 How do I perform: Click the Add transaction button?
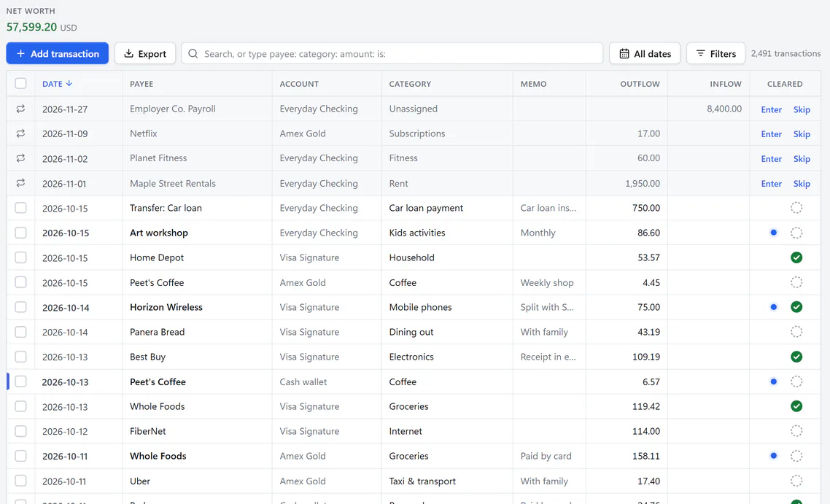click(57, 53)
